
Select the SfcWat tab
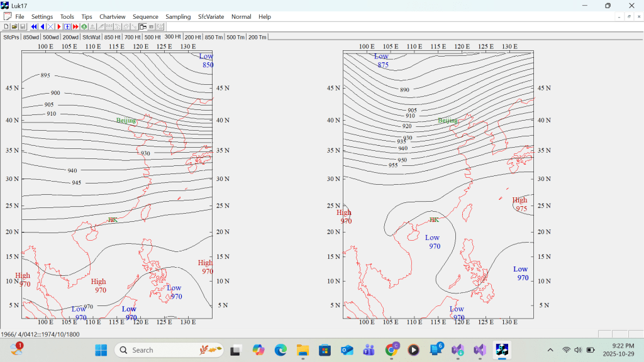(92, 37)
